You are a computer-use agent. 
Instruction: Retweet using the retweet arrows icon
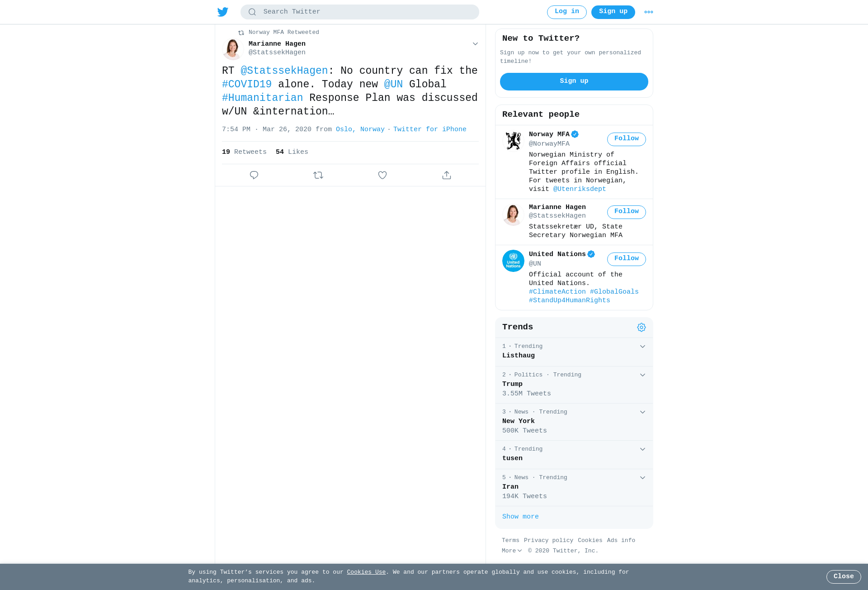pyautogui.click(x=318, y=175)
